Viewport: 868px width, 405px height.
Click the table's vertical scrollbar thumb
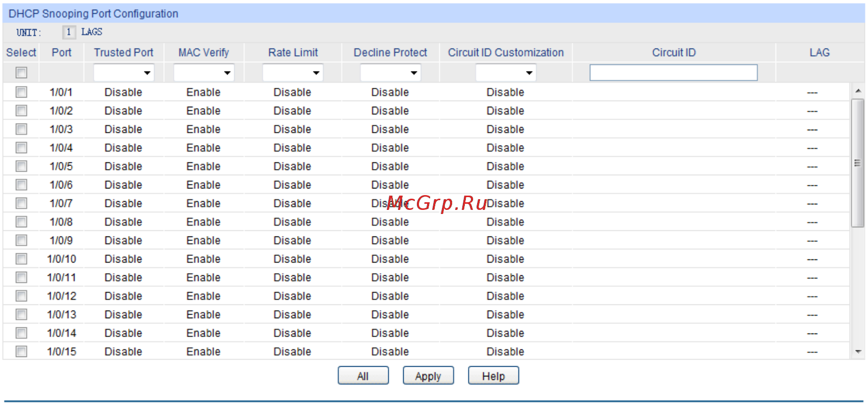858,163
